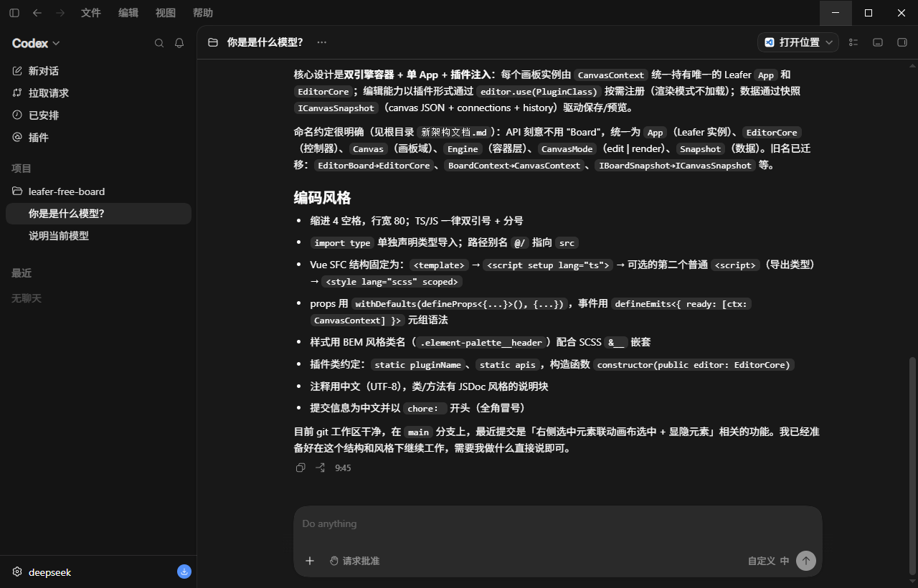Minimize the Codex window
Image resolution: width=918 pixels, height=588 pixels.
click(x=836, y=13)
